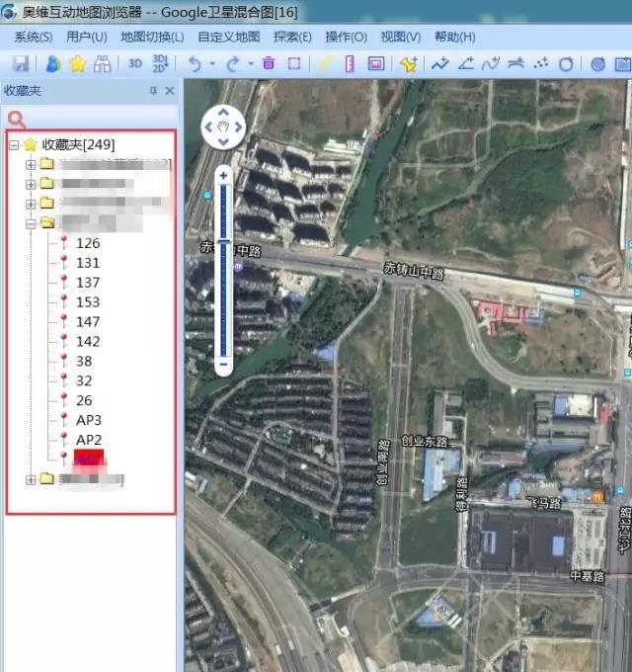Expand the second blurred folder
The width and height of the screenshot is (632, 672).
[x=31, y=184]
